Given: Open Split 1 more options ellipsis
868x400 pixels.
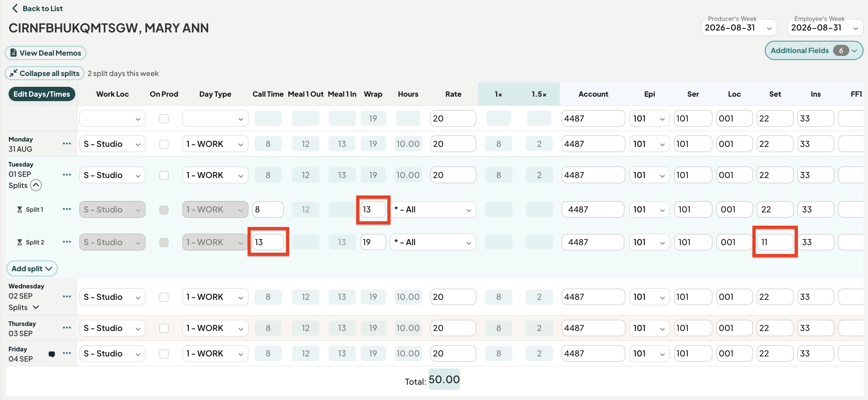Looking at the screenshot, I should click(x=67, y=209).
